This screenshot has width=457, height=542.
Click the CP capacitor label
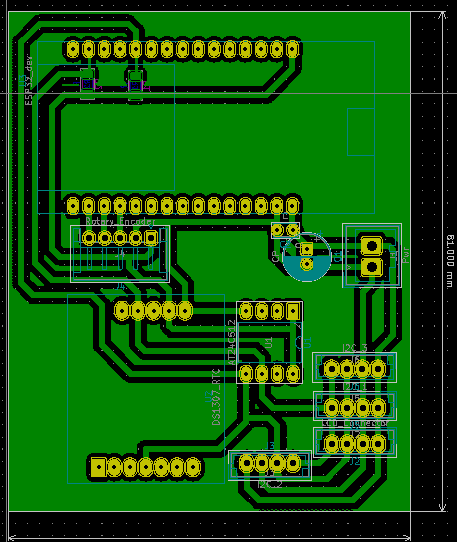tap(276, 256)
